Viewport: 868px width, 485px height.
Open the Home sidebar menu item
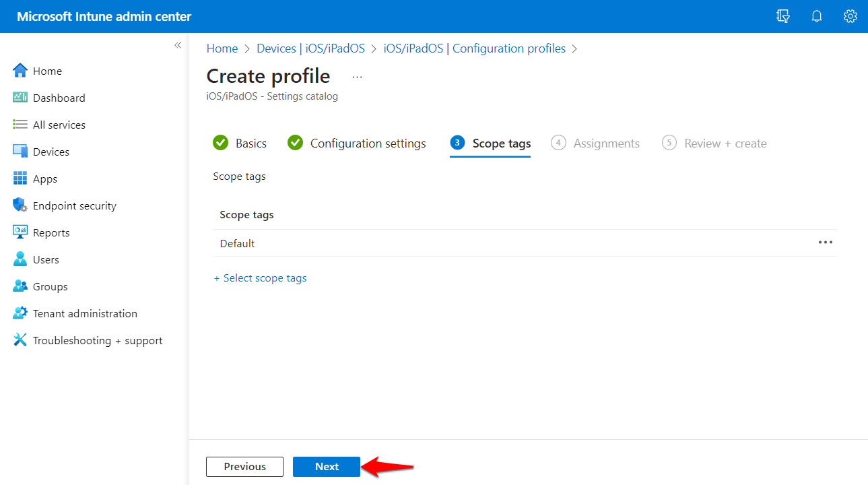(47, 71)
